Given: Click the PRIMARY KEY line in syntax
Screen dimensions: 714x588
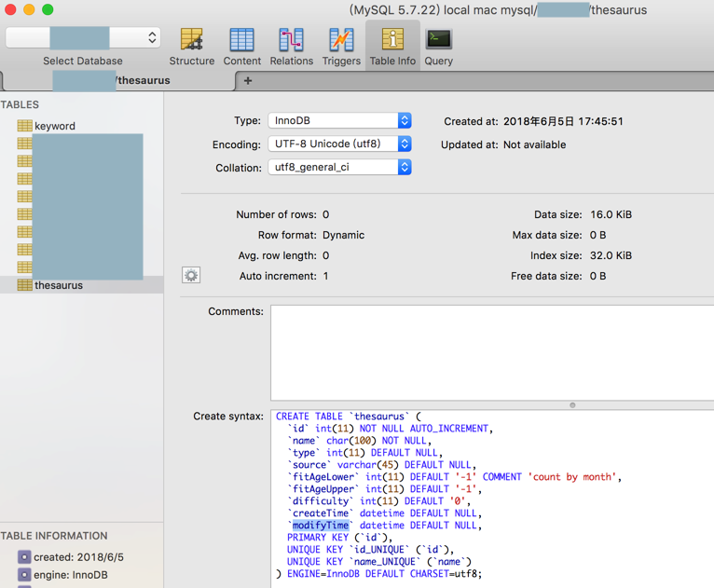Looking at the screenshot, I should tap(339, 538).
